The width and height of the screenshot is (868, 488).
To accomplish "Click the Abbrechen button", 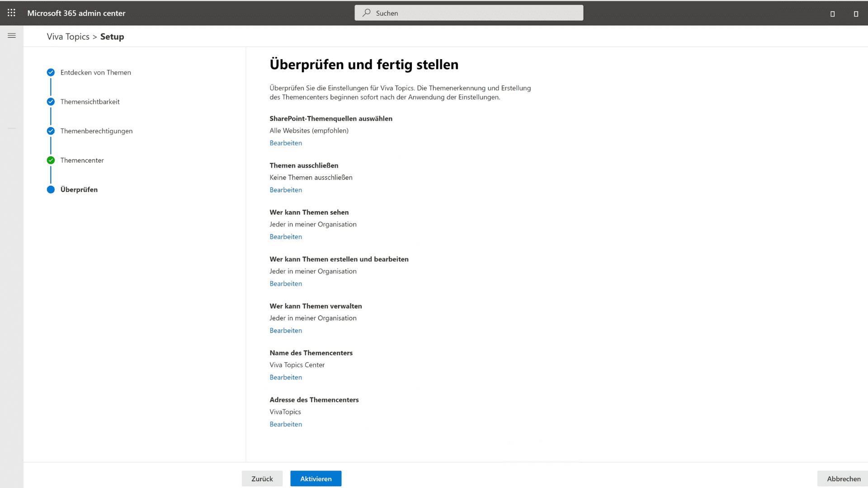I will [844, 479].
